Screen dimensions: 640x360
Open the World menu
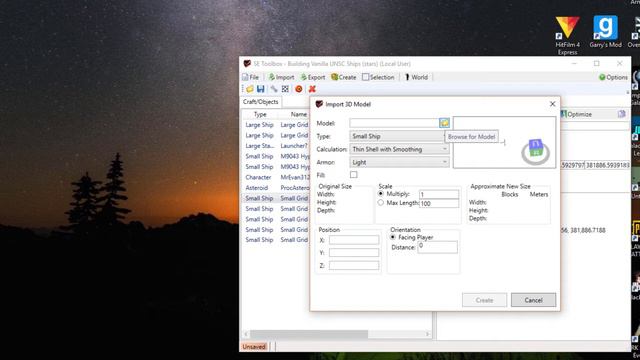pos(416,77)
